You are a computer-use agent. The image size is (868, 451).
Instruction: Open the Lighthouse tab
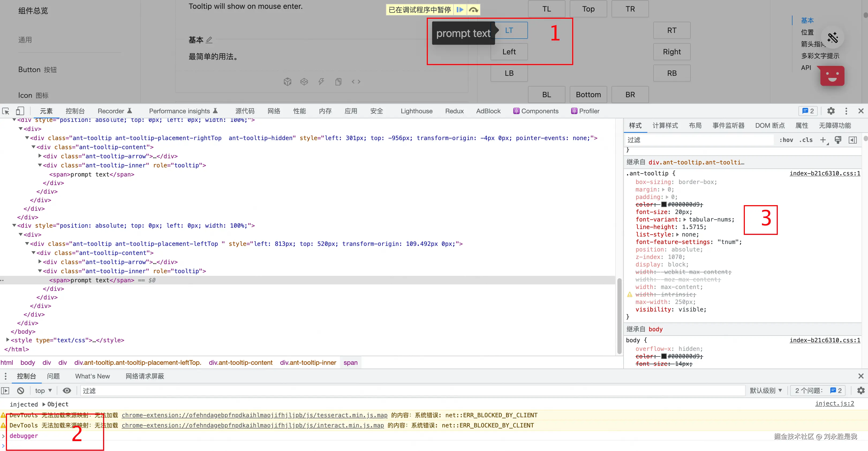tap(417, 111)
